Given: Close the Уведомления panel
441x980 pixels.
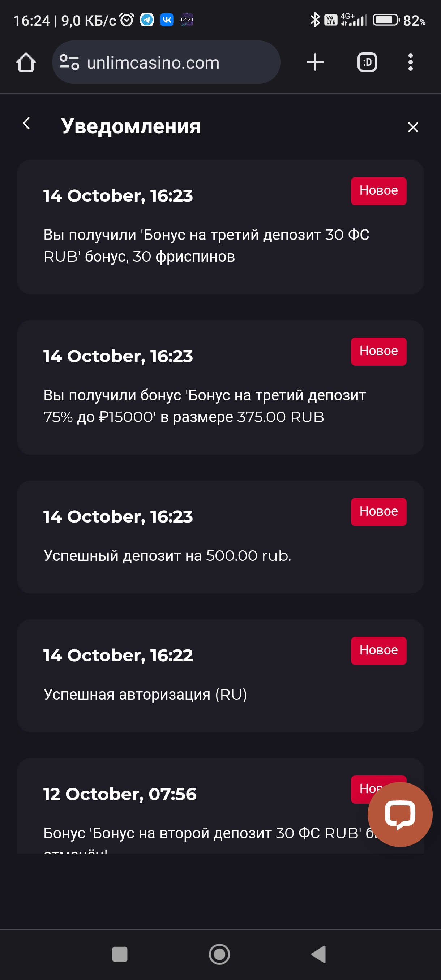Looking at the screenshot, I should pyautogui.click(x=413, y=127).
